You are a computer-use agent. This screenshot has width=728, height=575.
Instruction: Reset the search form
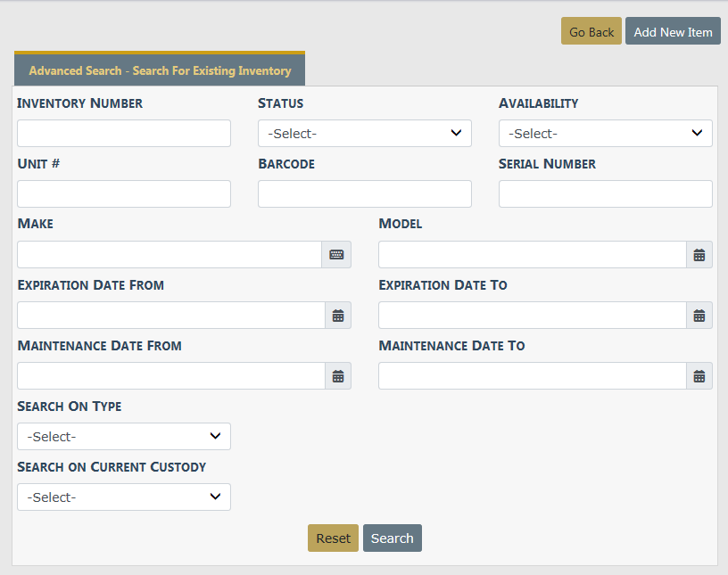333,538
